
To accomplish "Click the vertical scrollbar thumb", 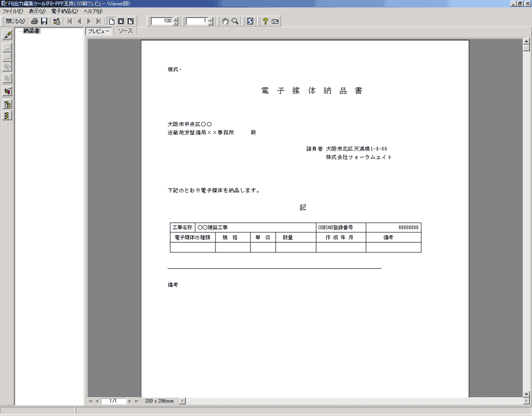I will coord(526,48).
